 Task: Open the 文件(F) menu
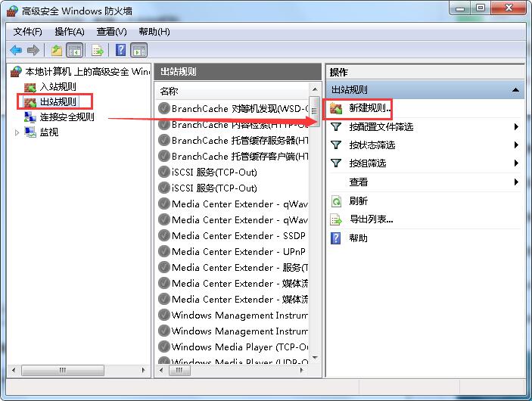point(28,32)
